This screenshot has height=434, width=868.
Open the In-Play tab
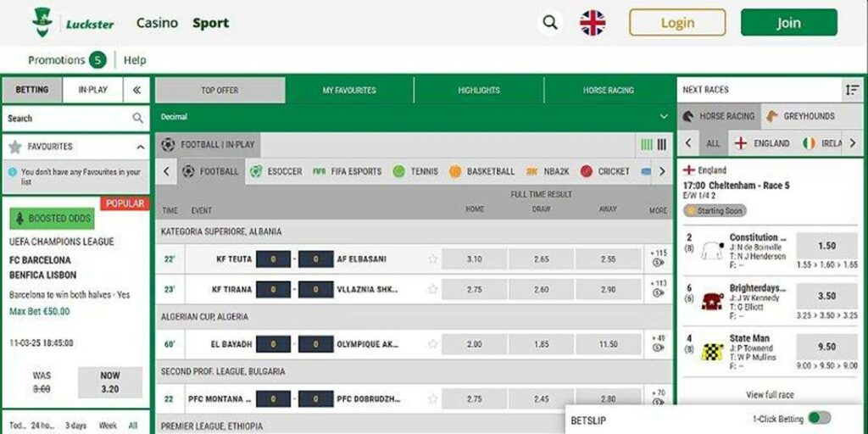[92, 90]
